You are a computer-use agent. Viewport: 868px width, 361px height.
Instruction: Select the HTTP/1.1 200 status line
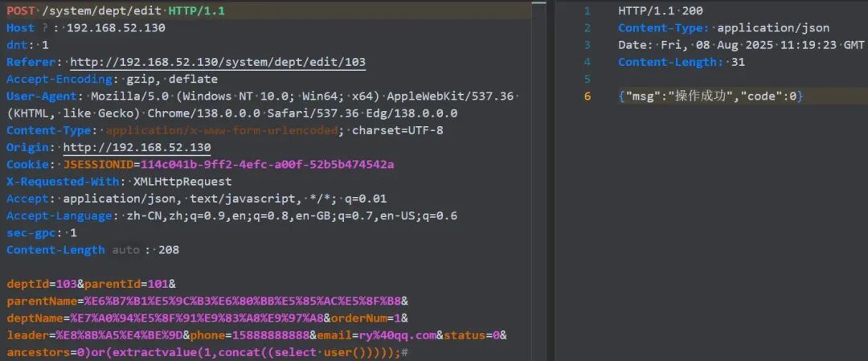(661, 10)
